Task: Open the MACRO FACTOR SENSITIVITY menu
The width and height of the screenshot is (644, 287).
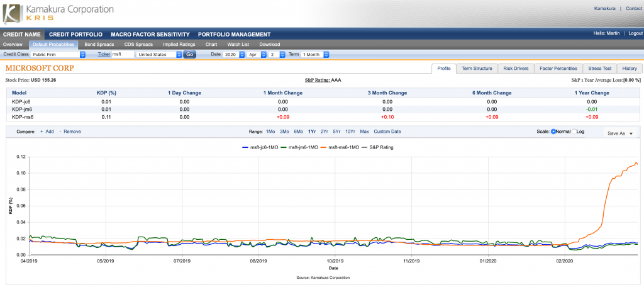Action: [150, 35]
